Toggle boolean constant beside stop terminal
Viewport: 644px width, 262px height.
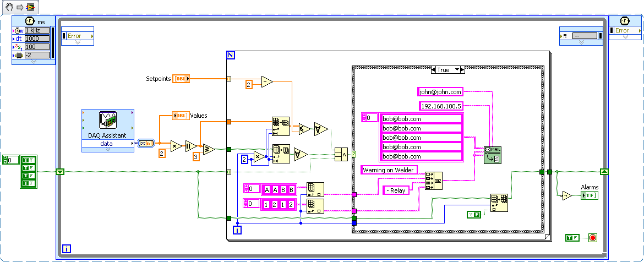coord(572,238)
